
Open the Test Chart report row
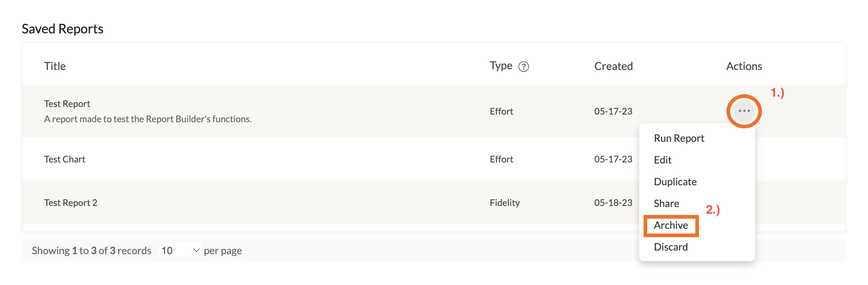[65, 159]
